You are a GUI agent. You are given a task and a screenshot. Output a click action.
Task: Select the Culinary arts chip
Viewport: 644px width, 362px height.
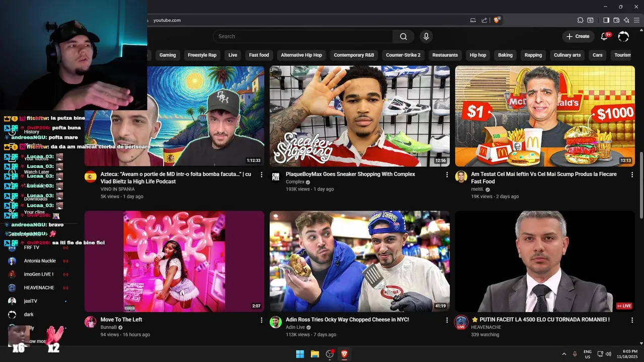coord(567,55)
